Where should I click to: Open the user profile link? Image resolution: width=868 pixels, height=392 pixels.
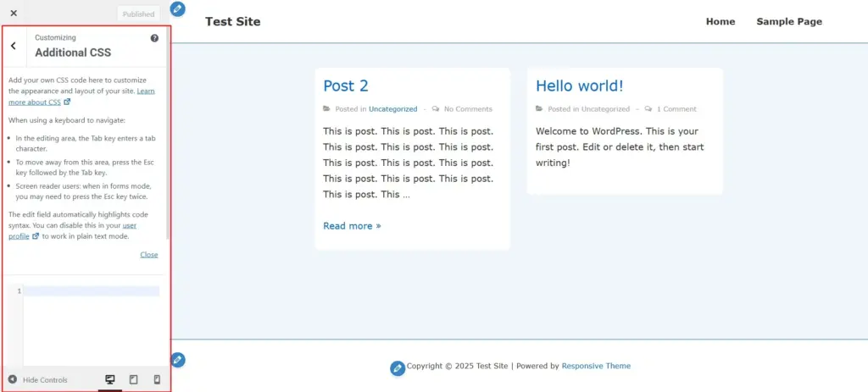pos(73,230)
